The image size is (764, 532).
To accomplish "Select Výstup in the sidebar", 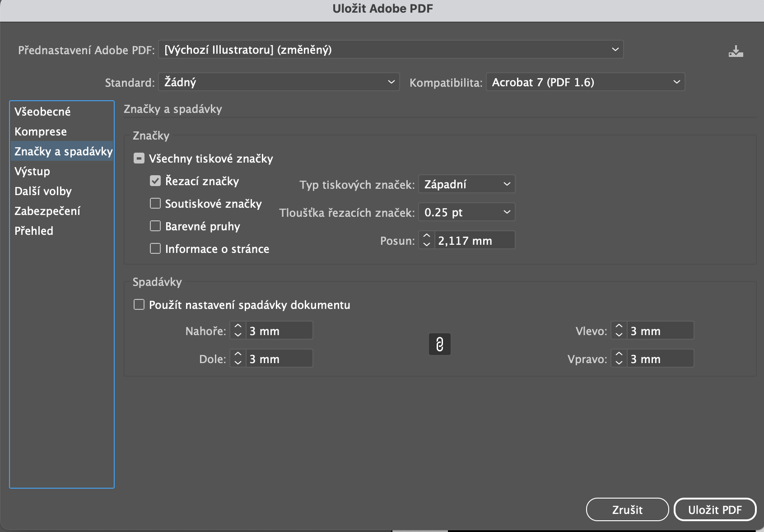I will 62,171.
